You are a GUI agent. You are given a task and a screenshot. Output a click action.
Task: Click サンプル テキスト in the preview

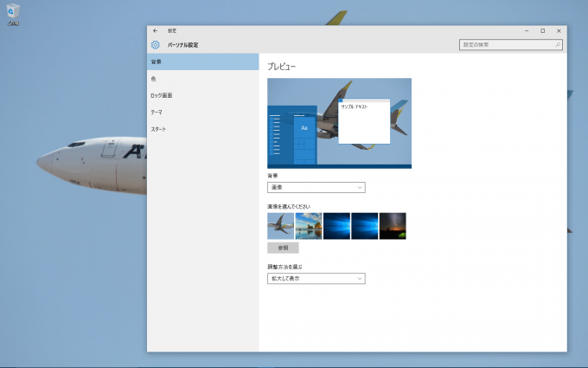[x=354, y=107]
